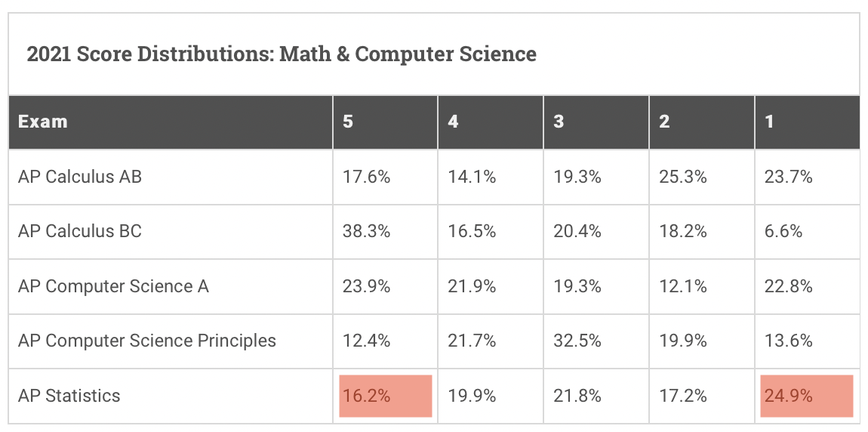The image size is (868, 432).
Task: Select the AP Computer Science A row label
Action: click(114, 286)
